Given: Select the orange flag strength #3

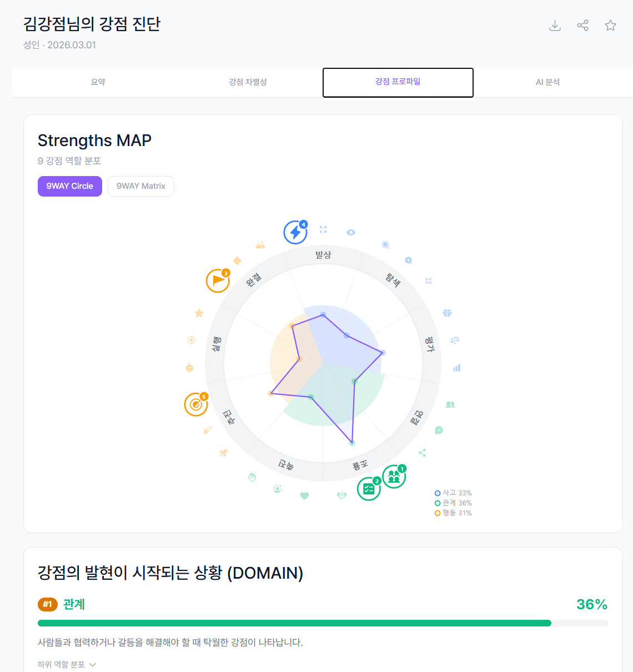Looking at the screenshot, I should (218, 280).
